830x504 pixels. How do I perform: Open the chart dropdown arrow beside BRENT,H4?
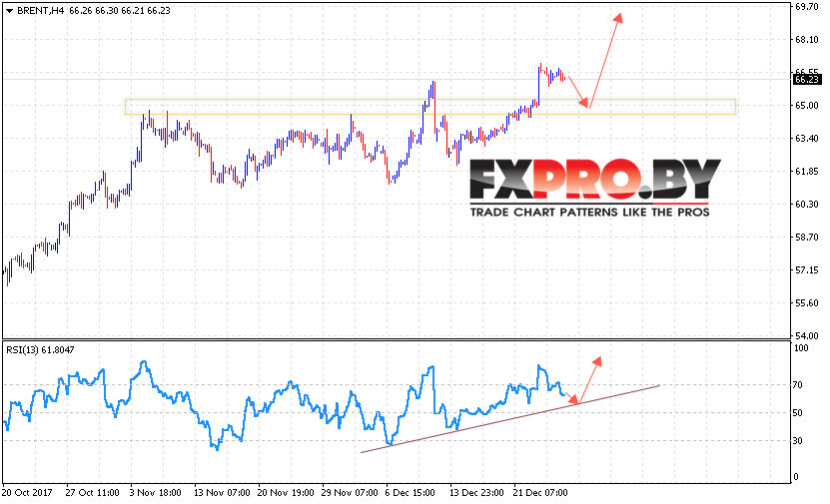click(x=9, y=11)
